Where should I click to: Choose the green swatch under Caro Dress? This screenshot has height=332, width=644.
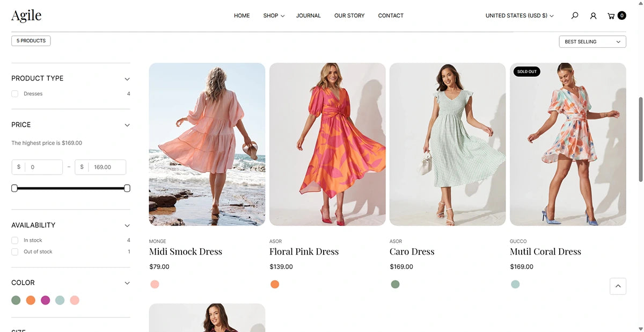coord(395,284)
